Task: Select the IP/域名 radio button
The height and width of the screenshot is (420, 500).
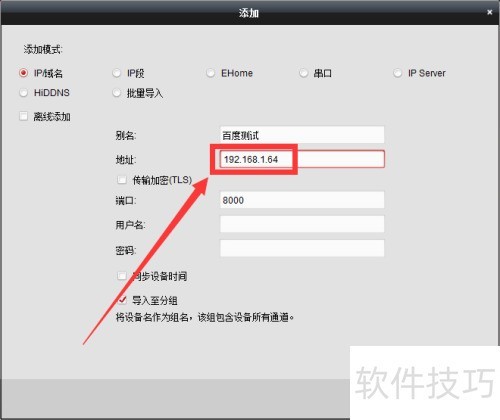Action: coord(23,73)
